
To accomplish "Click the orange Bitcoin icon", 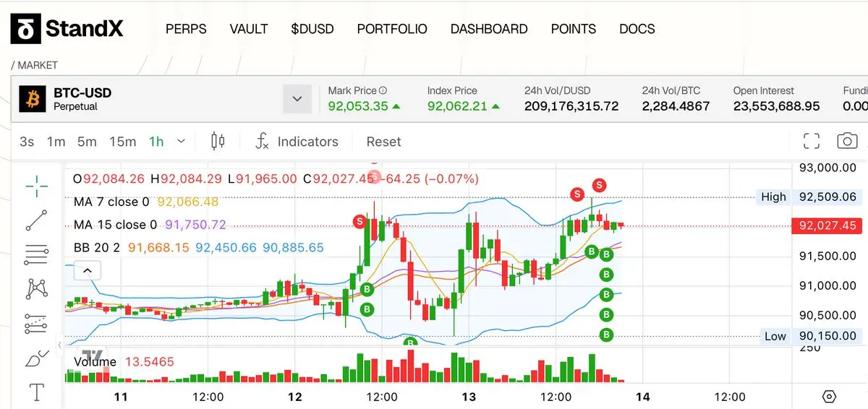I will (32, 99).
